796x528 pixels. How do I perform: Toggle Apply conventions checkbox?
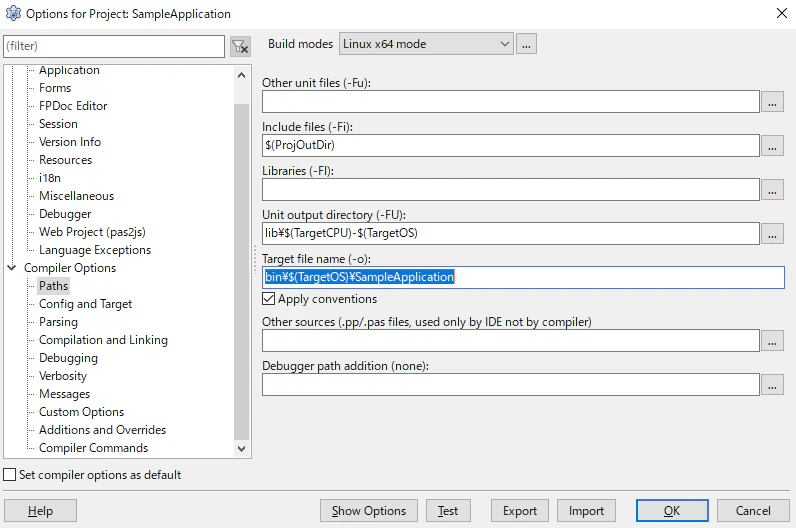click(269, 299)
